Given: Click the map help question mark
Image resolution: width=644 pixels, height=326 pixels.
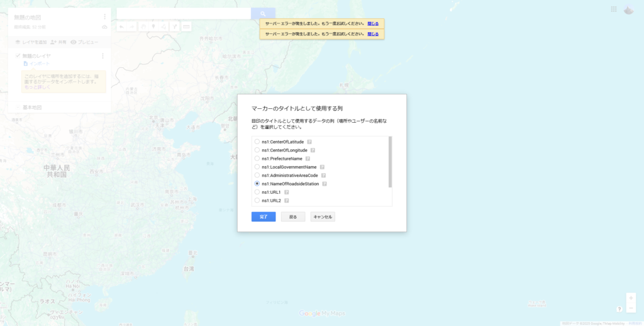Looking at the screenshot, I should coord(619,309).
